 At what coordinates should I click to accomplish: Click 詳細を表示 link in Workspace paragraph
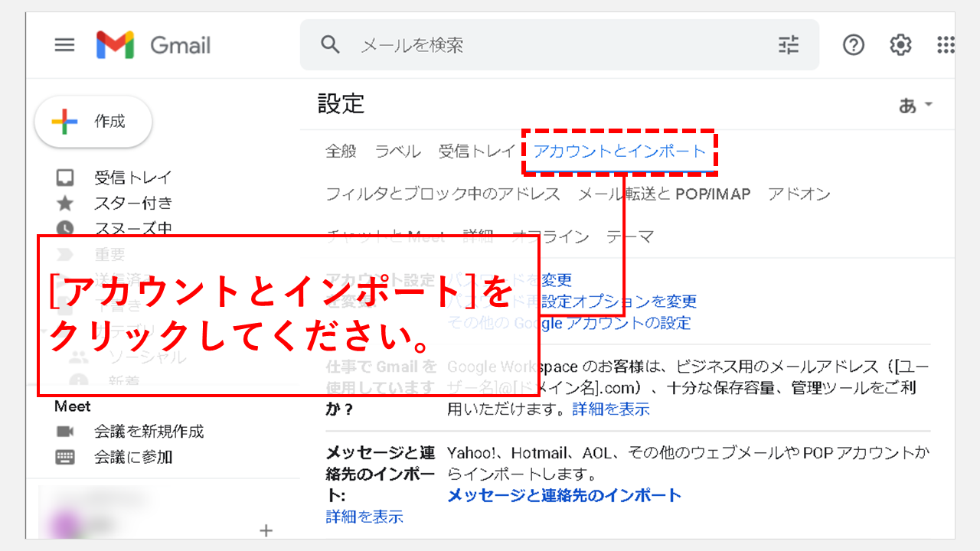point(611,409)
